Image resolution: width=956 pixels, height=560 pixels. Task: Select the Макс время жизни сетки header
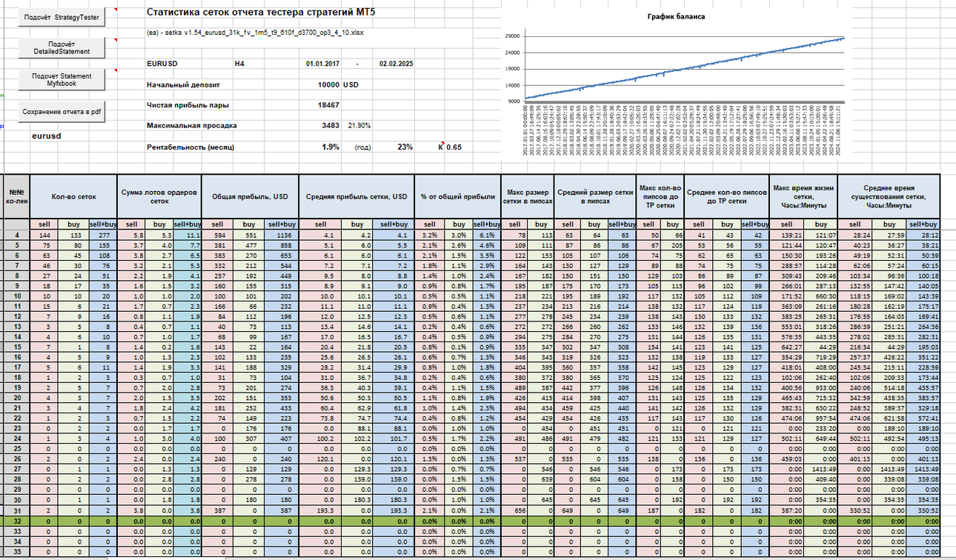point(803,197)
